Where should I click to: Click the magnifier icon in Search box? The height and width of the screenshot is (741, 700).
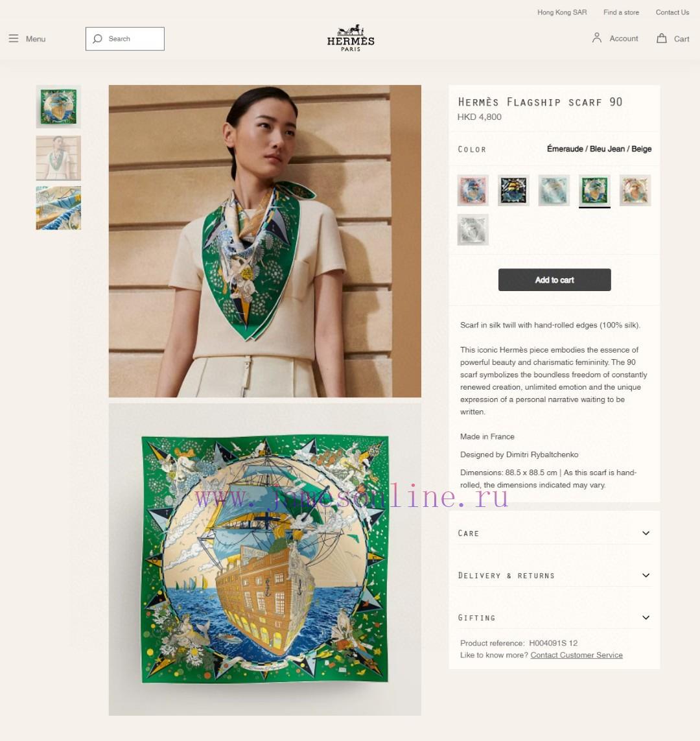97,39
